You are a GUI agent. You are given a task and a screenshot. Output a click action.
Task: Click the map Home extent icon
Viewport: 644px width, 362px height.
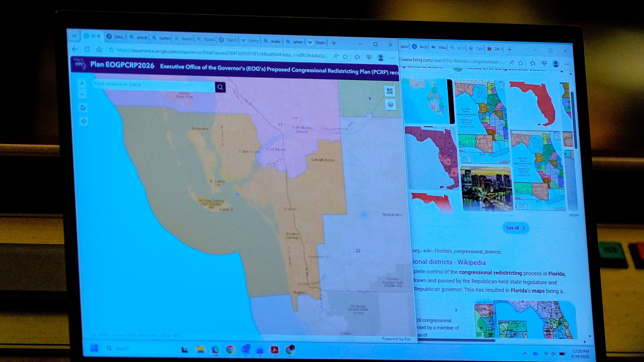83,108
